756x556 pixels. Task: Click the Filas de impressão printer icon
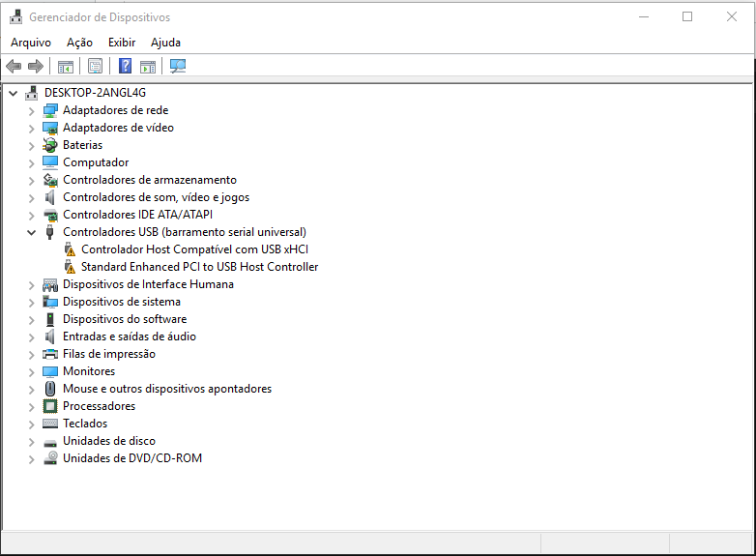click(x=50, y=354)
